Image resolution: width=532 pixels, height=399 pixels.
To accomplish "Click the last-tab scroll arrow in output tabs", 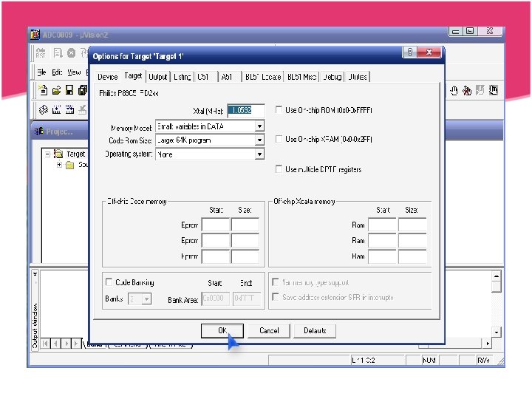I will click(76, 344).
